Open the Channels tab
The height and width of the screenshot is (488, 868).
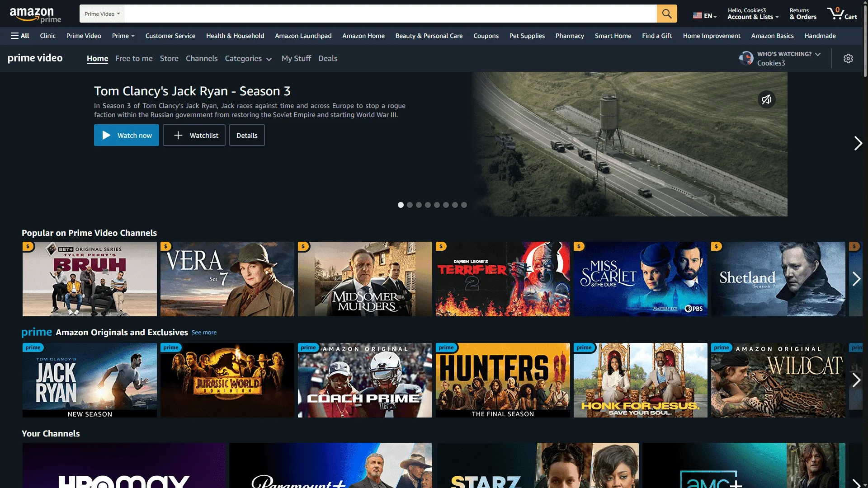(202, 58)
